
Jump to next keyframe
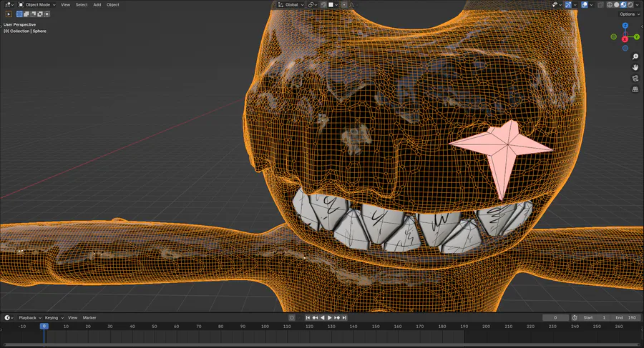tap(337, 318)
